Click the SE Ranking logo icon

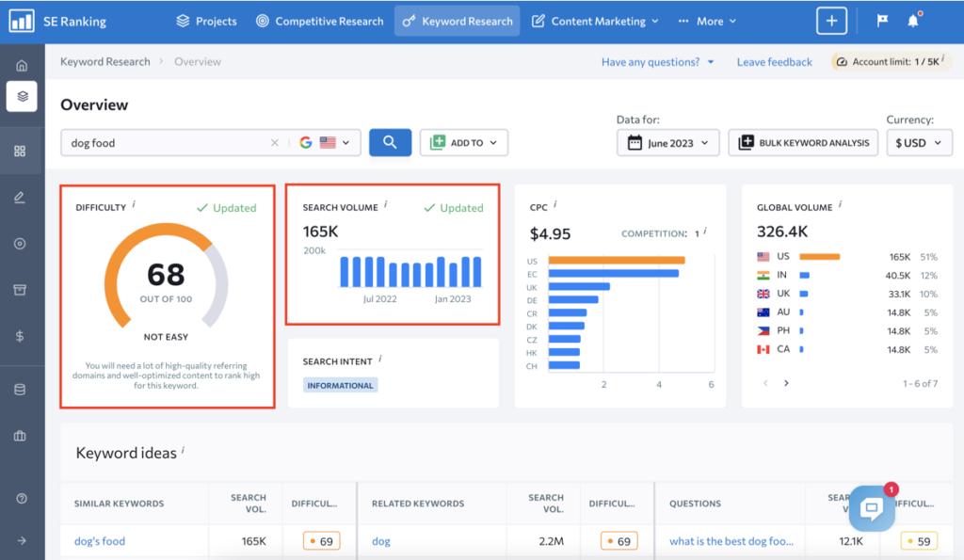coord(22,21)
